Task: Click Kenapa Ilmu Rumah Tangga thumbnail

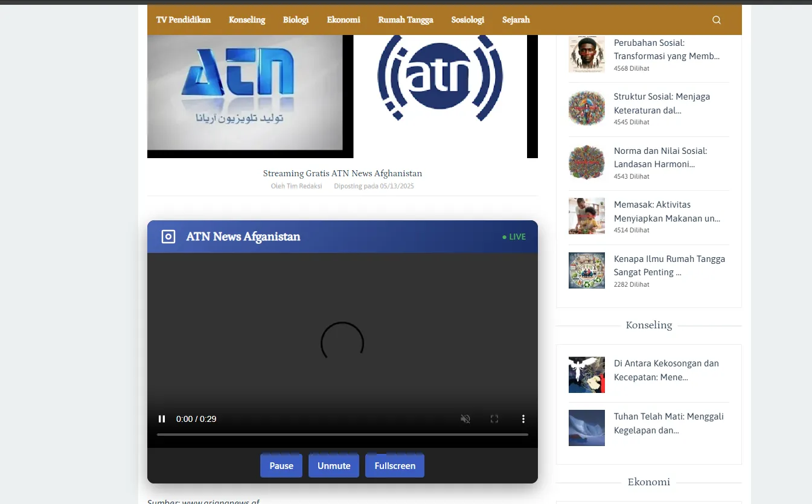Action: (x=587, y=270)
